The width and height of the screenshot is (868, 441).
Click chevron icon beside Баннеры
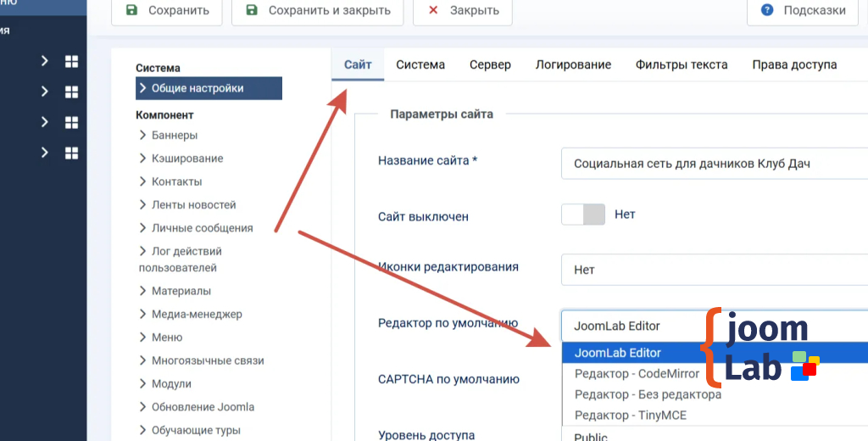click(142, 135)
